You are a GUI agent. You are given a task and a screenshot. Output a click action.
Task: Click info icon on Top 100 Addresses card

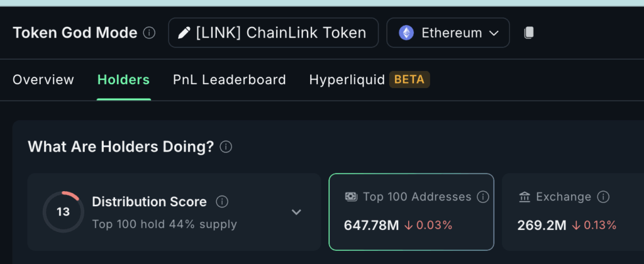(x=483, y=197)
